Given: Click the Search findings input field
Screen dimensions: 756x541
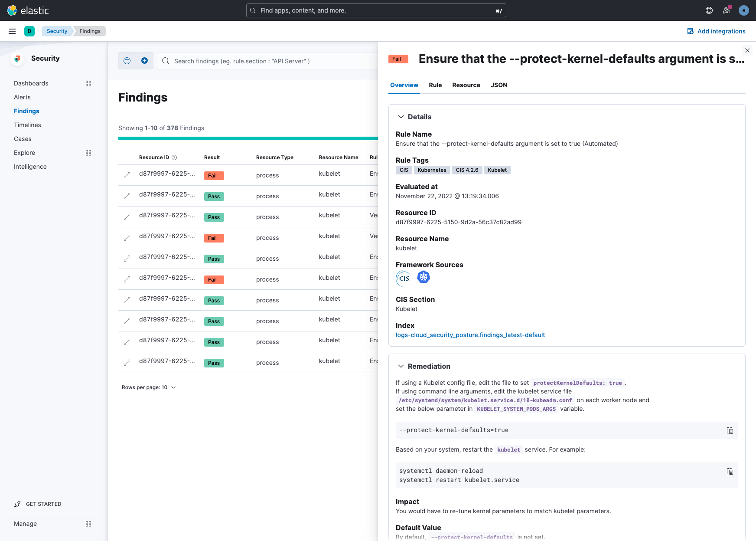Looking at the screenshot, I should tap(269, 61).
